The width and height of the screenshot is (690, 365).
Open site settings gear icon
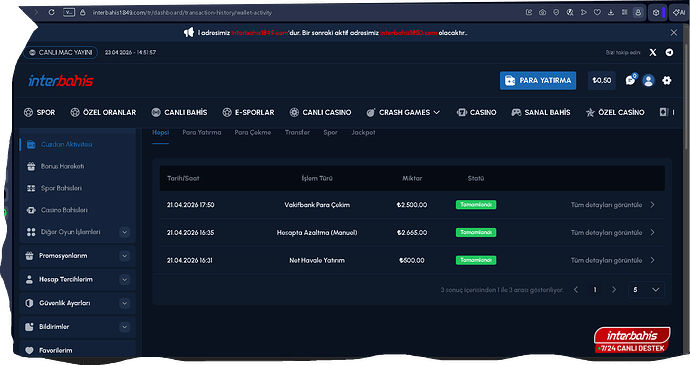click(x=667, y=80)
